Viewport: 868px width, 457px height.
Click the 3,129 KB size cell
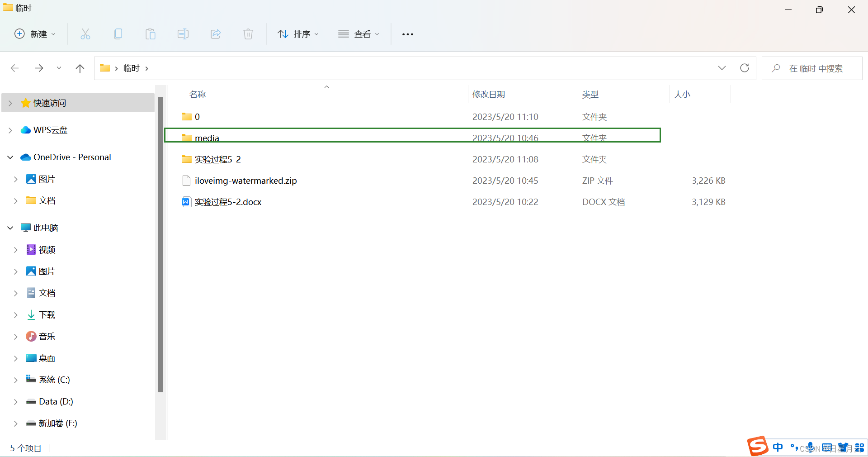tap(708, 202)
